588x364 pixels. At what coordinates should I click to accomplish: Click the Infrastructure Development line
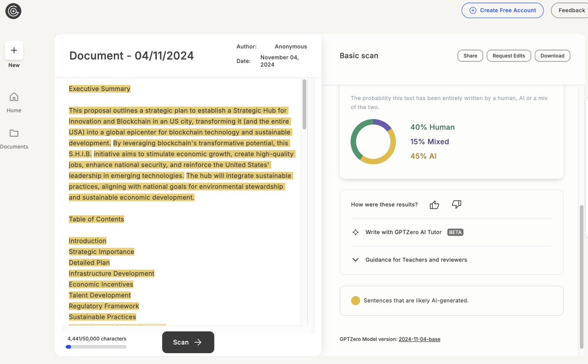[112, 273]
